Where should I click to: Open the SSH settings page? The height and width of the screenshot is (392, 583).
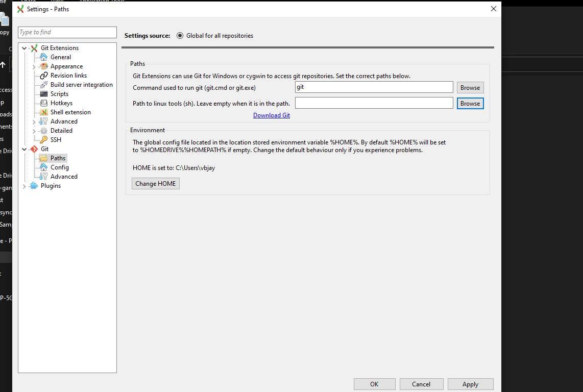tap(56, 139)
